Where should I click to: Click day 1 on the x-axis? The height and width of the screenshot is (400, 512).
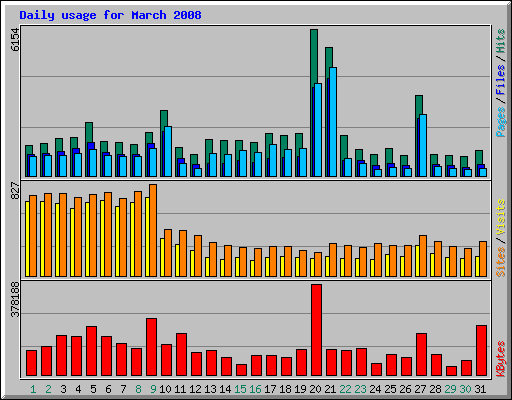coord(33,389)
